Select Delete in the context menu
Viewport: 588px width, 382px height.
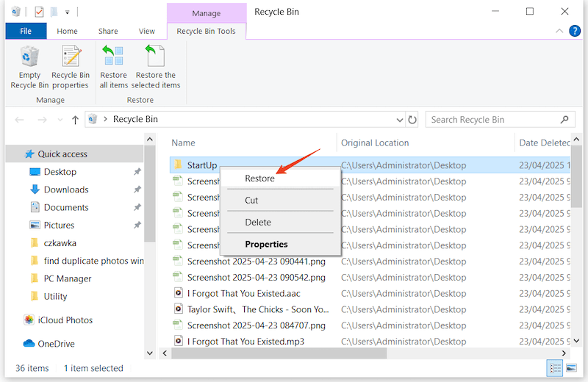258,222
